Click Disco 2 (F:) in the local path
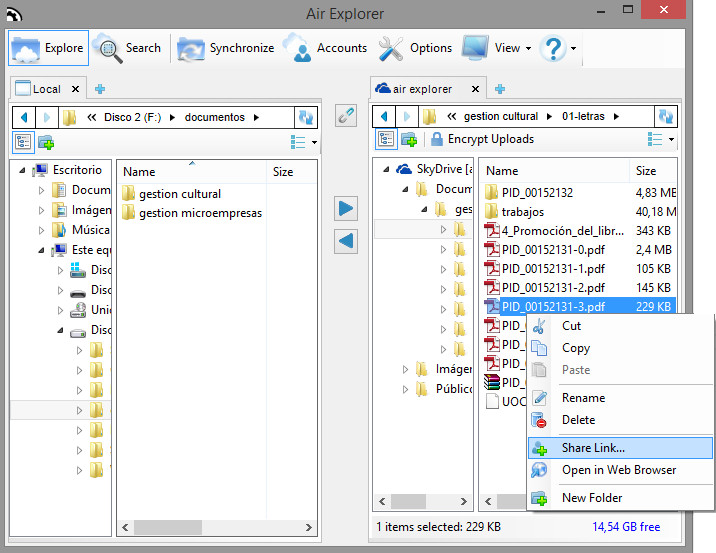Image resolution: width=716 pixels, height=553 pixels. coord(132,117)
